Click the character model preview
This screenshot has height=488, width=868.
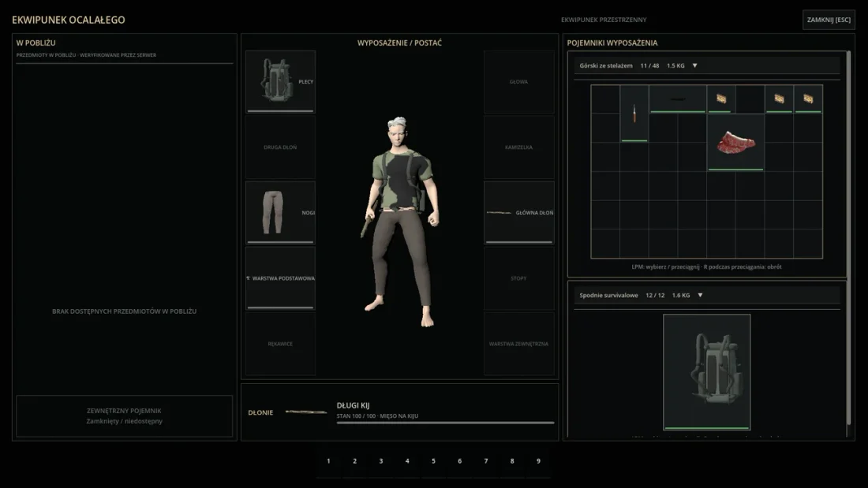[400, 222]
